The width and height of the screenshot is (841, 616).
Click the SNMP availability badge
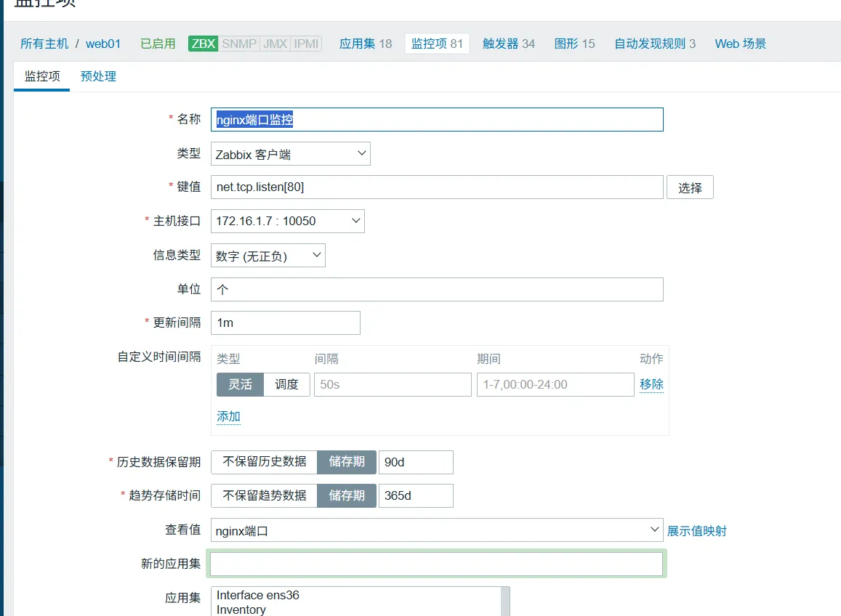239,44
